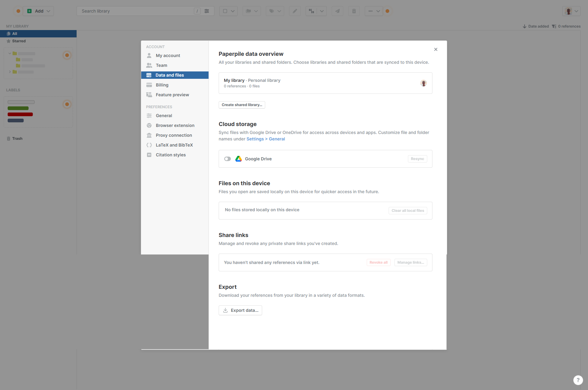Enable the Google Drive sync toggle
Viewport: 588px width, 390px height.
[x=228, y=159]
